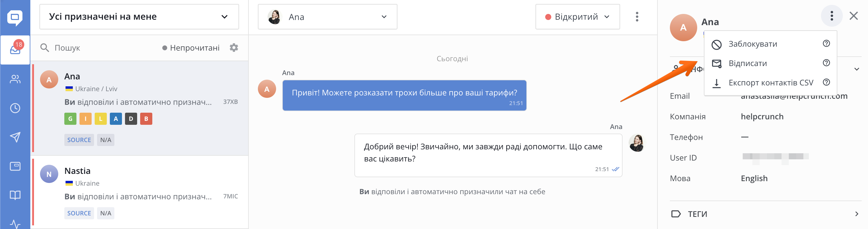Open the chat history clock icon
868x229 pixels.
(15, 108)
